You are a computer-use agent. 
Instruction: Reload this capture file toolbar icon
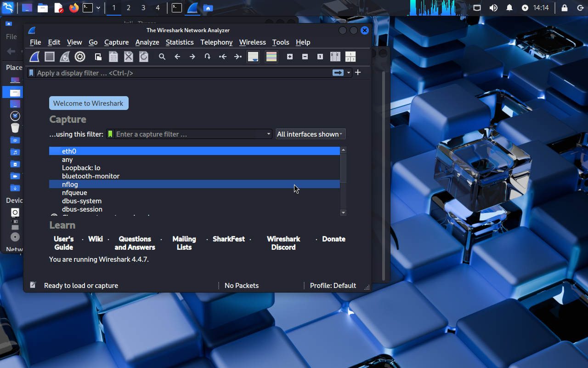(x=144, y=57)
